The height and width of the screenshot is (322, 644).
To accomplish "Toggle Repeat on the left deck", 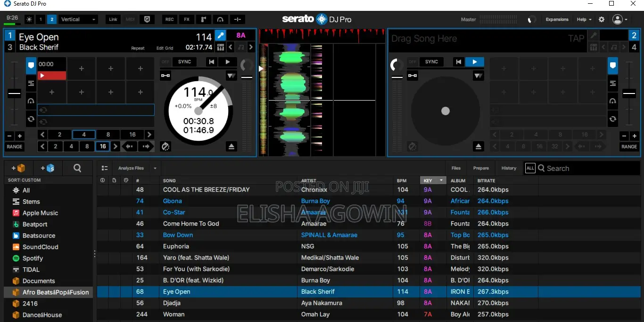I will click(138, 48).
